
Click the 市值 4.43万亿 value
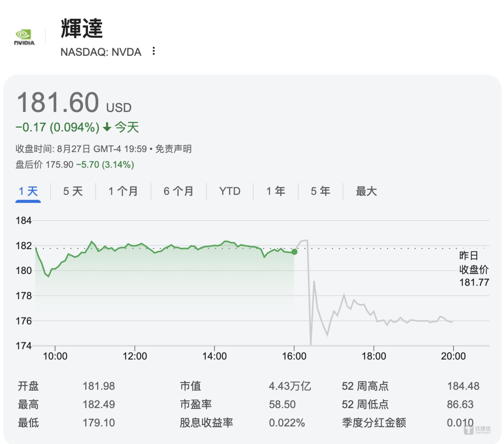click(x=290, y=386)
